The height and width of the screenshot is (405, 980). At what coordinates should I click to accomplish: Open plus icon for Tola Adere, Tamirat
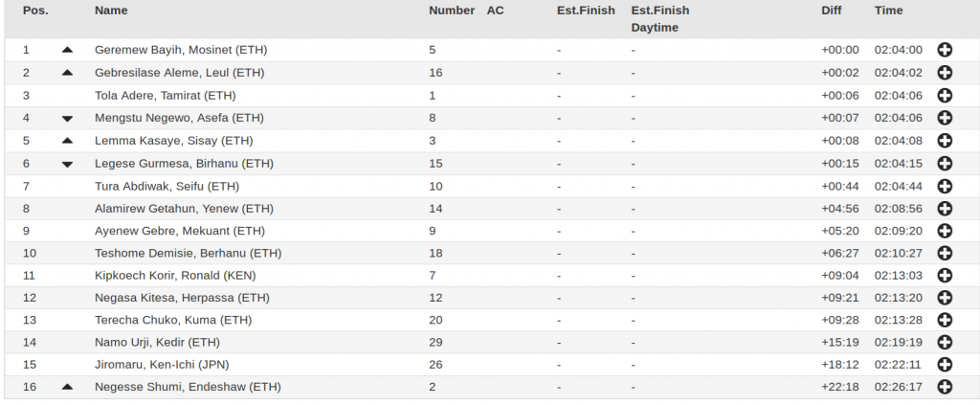[945, 96]
